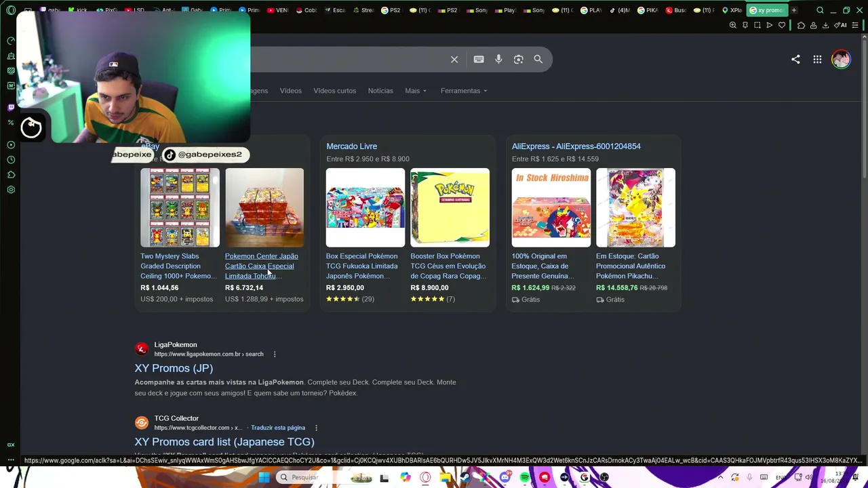Open Pokemon Center Japão Caixa Especial listing

click(x=261, y=266)
